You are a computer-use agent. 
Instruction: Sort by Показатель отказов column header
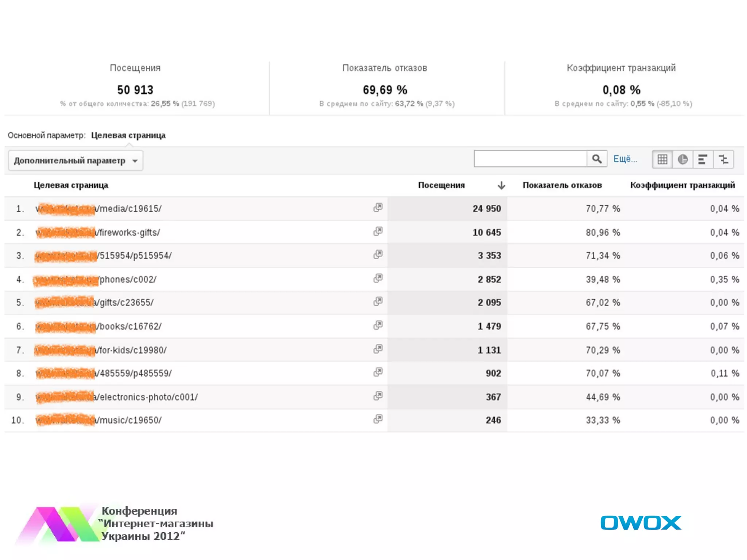pyautogui.click(x=562, y=185)
